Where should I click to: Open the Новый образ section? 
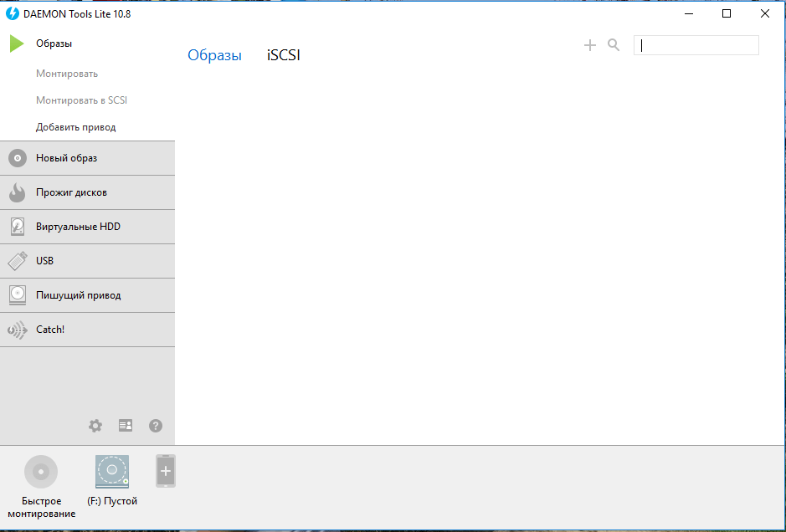pos(87,158)
